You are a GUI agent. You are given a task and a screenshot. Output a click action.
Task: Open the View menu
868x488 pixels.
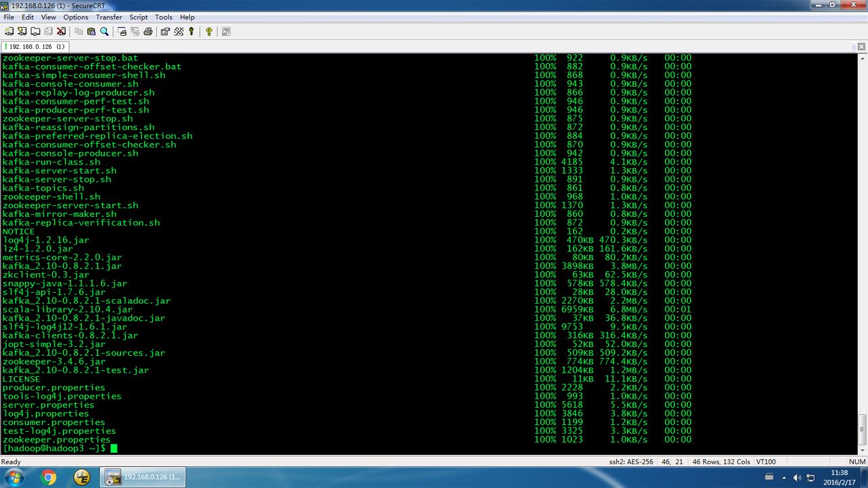(x=49, y=17)
